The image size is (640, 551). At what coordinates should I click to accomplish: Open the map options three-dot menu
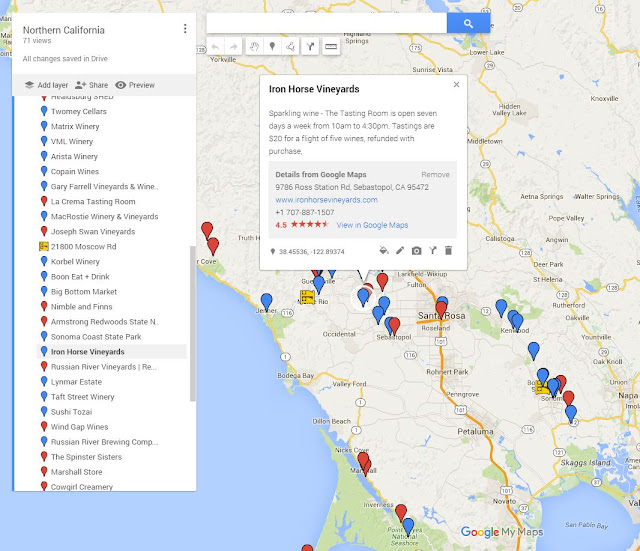[185, 29]
